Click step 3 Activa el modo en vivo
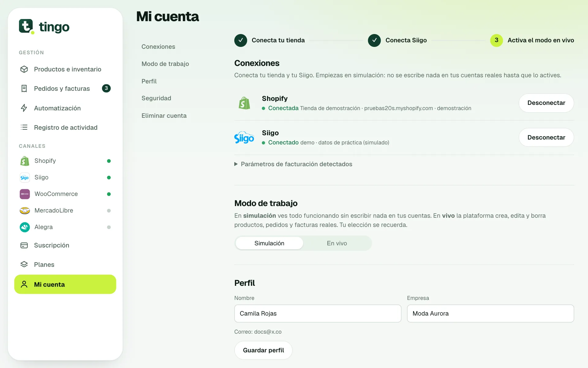The image size is (588, 368). pos(532,40)
